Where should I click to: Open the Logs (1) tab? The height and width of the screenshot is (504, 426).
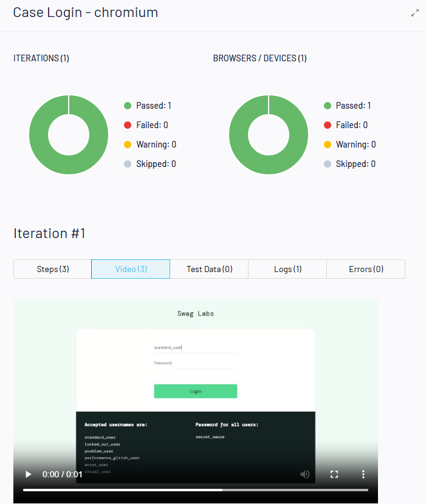point(287,269)
